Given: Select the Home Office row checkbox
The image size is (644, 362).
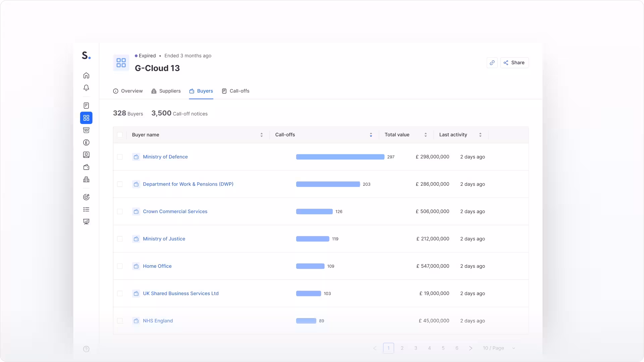Looking at the screenshot, I should coord(120,266).
